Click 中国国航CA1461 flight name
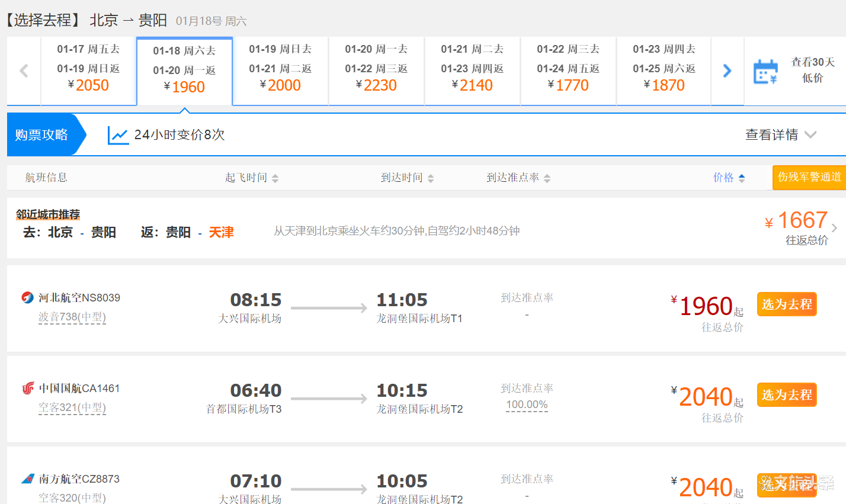Image resolution: width=846 pixels, height=504 pixels. pyautogui.click(x=79, y=388)
